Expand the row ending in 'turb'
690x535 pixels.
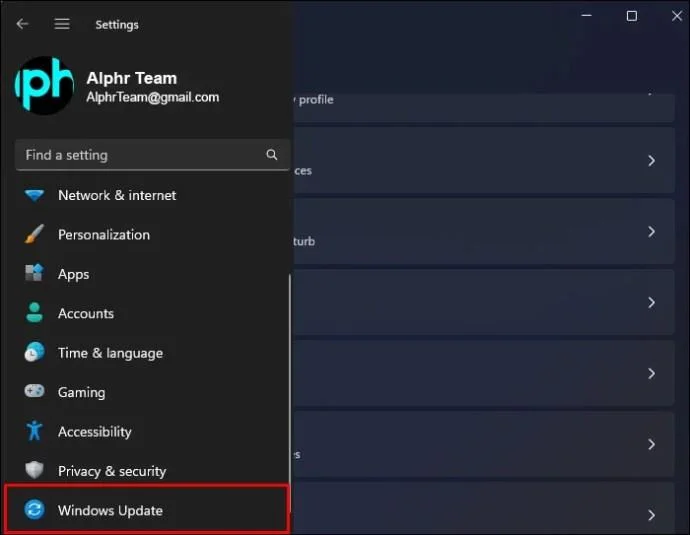484,232
